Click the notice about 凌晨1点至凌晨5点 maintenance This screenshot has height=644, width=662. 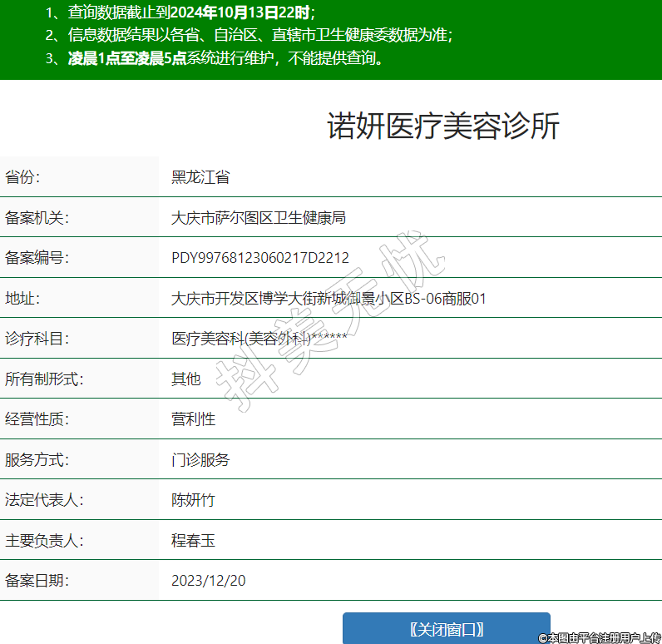[214, 59]
